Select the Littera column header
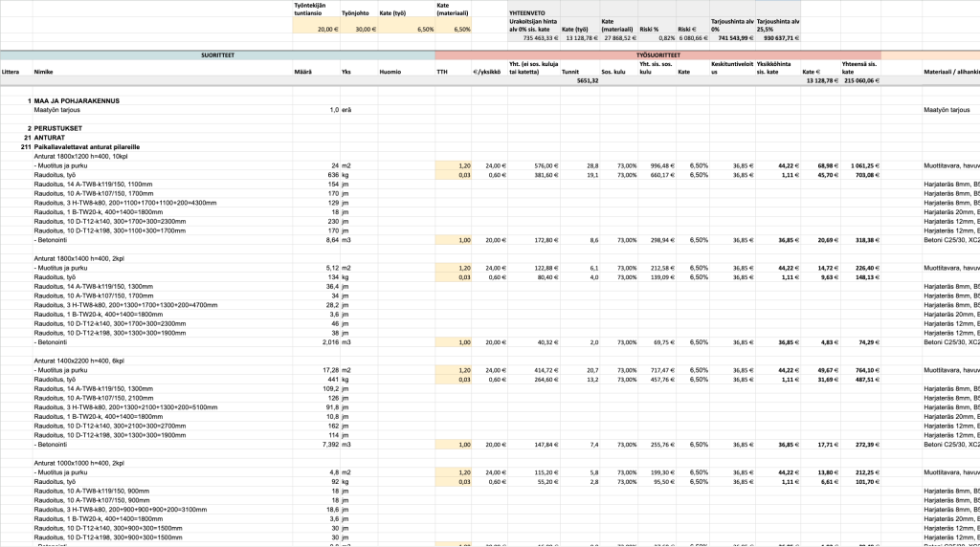The image size is (980, 547). [x=11, y=72]
